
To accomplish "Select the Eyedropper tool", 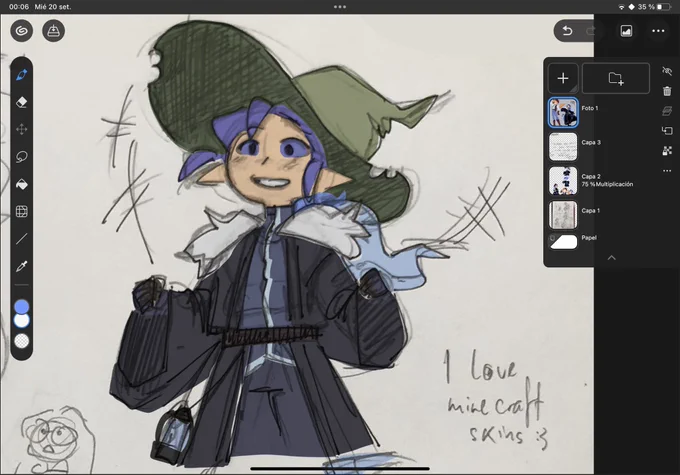I will point(22,266).
